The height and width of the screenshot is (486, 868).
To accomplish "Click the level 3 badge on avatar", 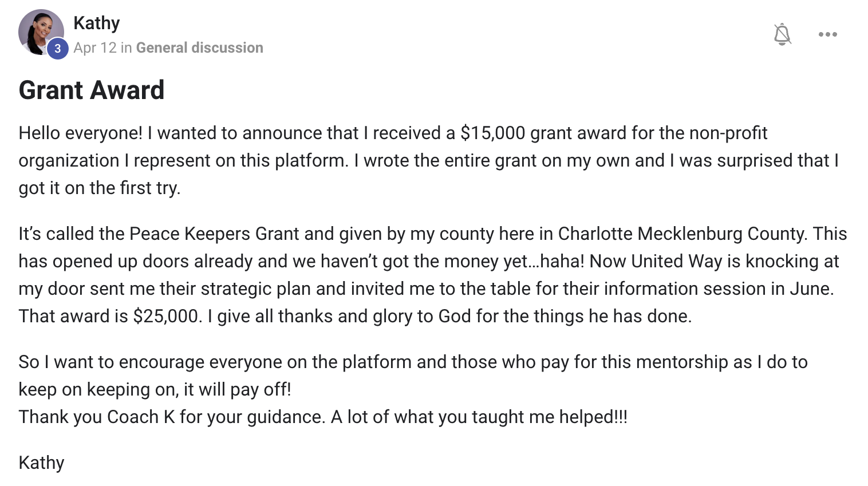I will pos(57,49).
